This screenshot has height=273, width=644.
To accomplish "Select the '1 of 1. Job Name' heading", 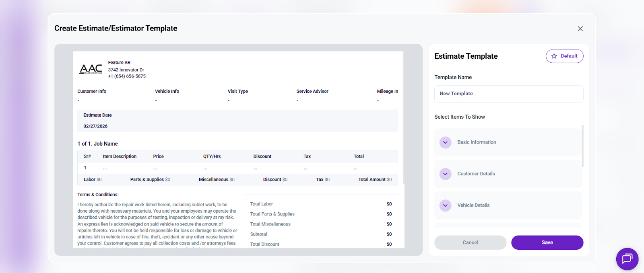I will click(98, 144).
